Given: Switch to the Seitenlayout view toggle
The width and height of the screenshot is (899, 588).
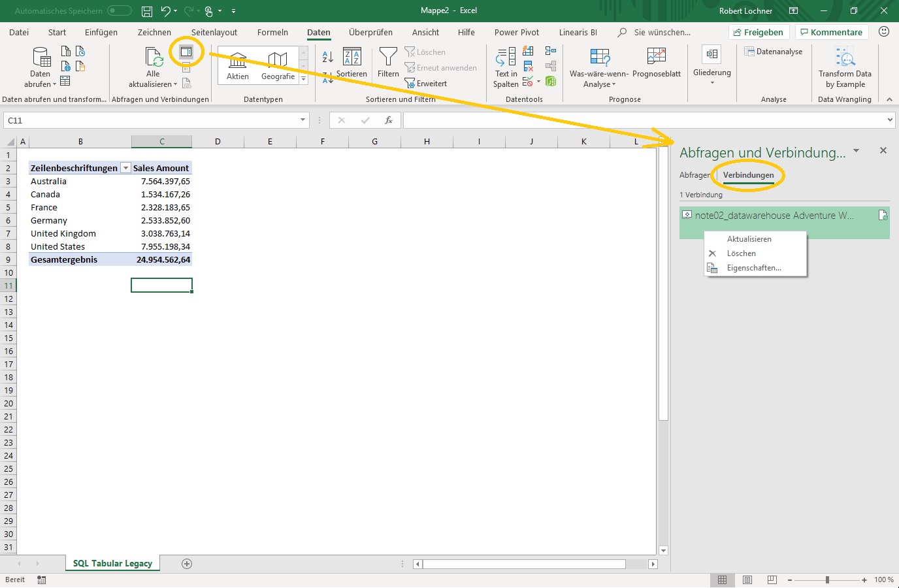Looking at the screenshot, I should pos(747,580).
